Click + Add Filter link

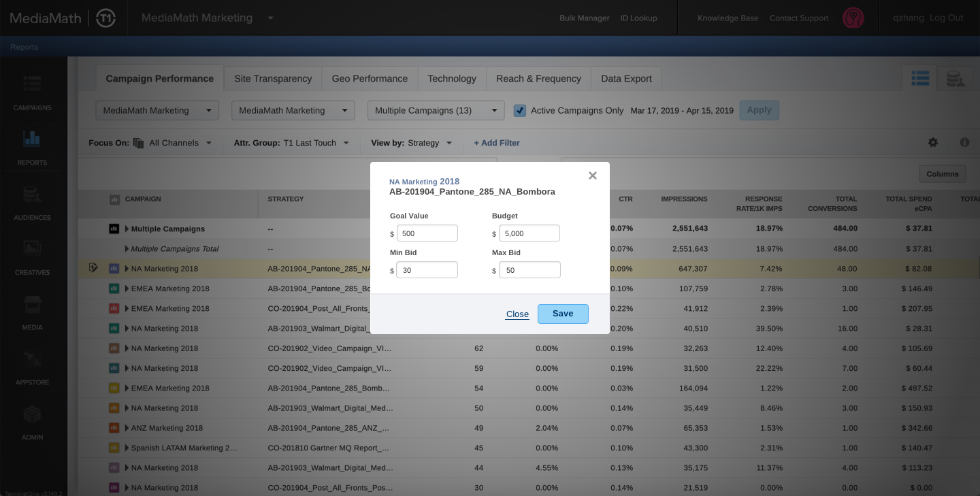(x=497, y=143)
